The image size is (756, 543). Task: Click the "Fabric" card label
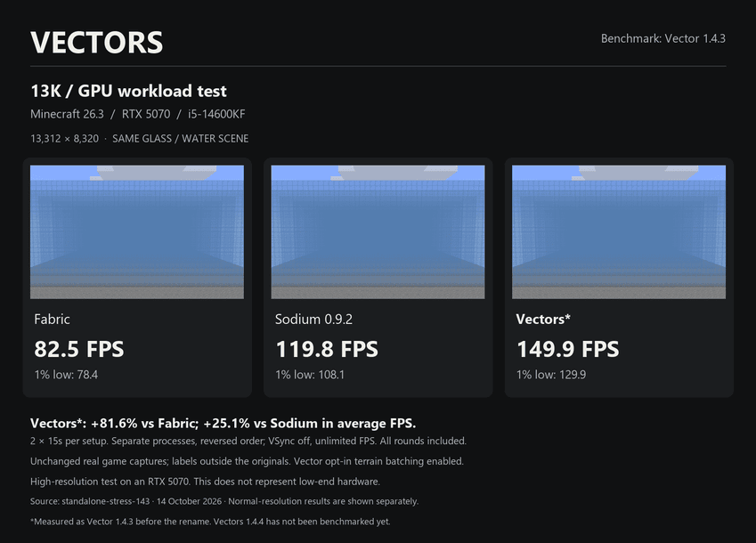pos(52,319)
